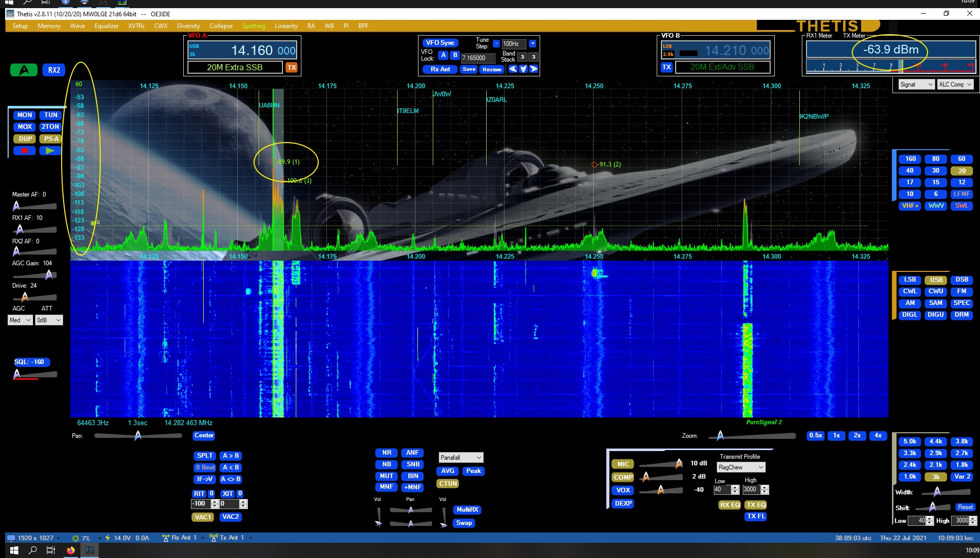The width and height of the screenshot is (980, 558).
Task: Click the Restore button
Action: (x=492, y=69)
